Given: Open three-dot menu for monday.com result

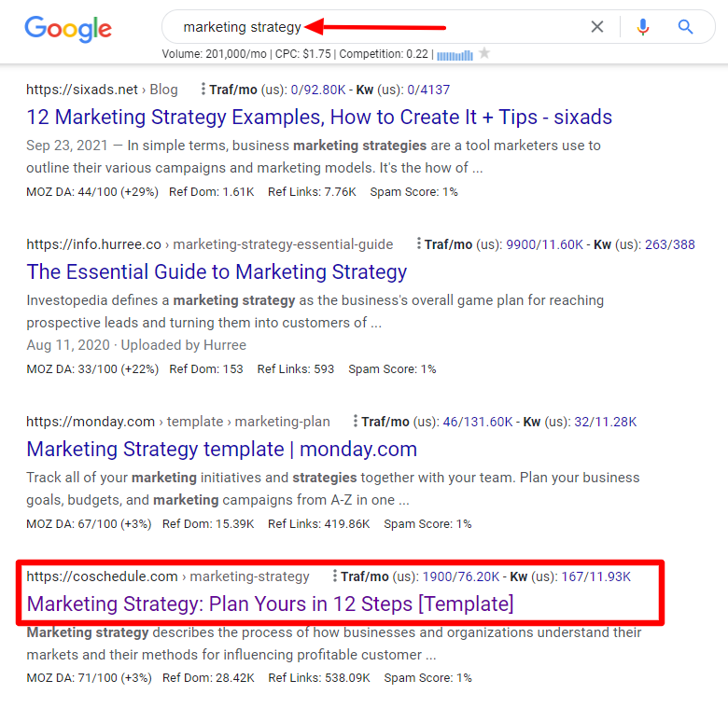Looking at the screenshot, I should [x=356, y=421].
